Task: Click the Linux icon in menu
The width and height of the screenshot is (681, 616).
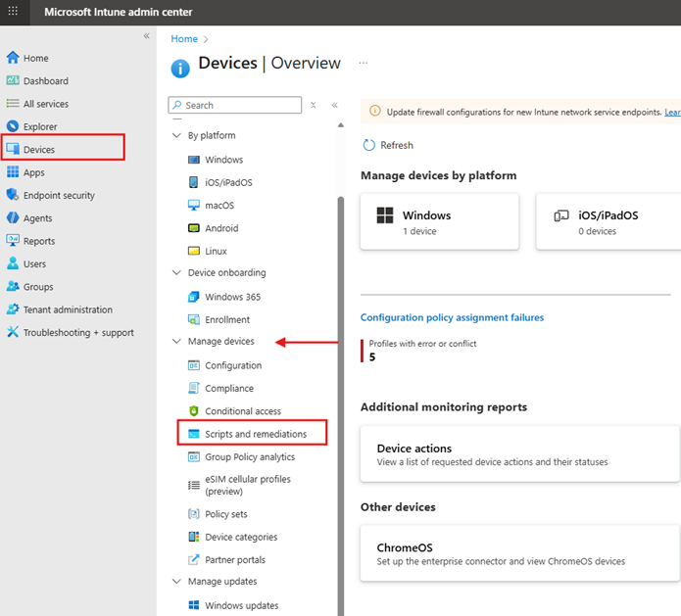Action: click(x=194, y=251)
